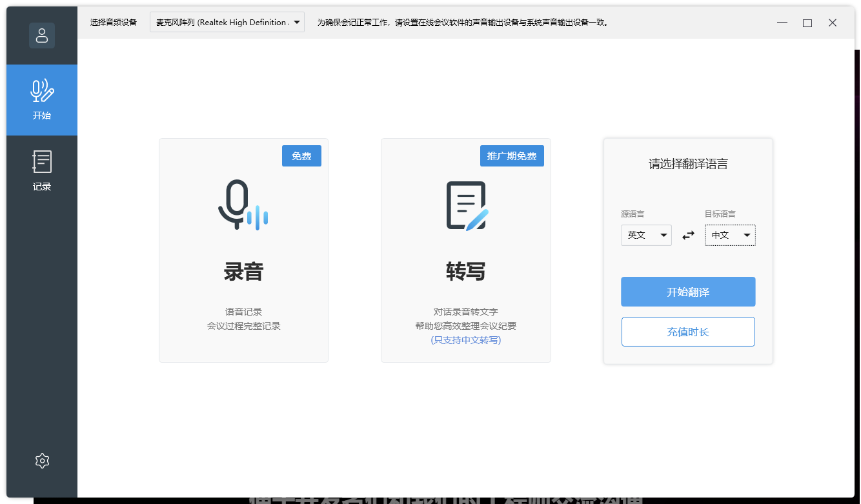Click the 推广期免费 badge on 转写 card
This screenshot has width=861, height=504.
coord(512,156)
